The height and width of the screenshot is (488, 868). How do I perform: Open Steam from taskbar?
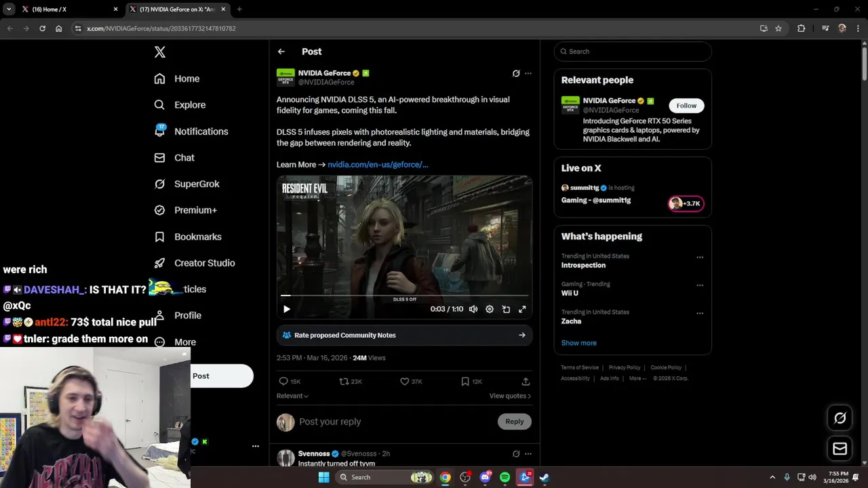coord(544,477)
